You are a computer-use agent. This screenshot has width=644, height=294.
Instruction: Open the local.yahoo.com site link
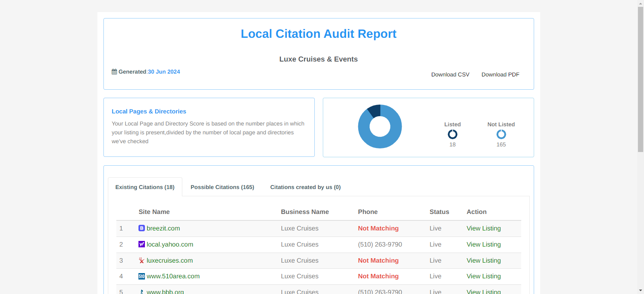[x=170, y=245]
